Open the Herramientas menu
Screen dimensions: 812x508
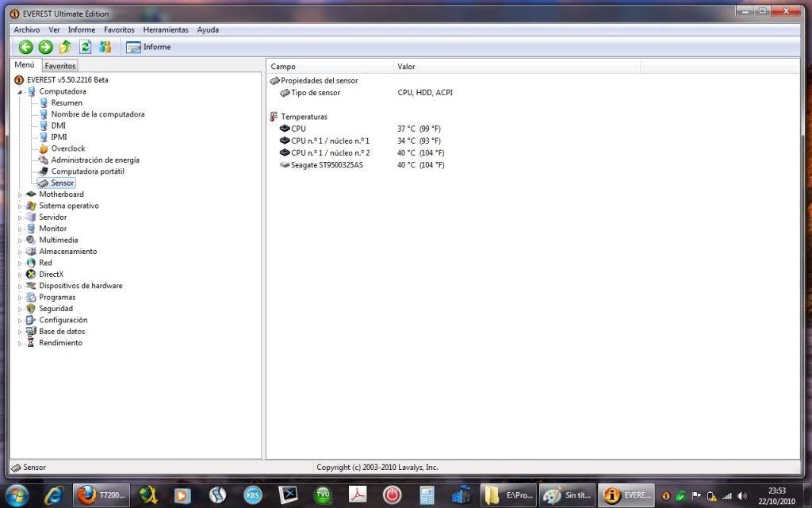point(166,30)
